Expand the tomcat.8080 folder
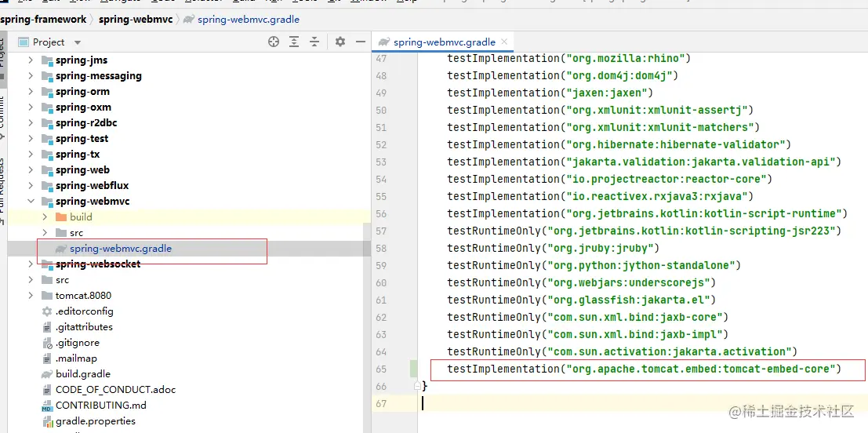 click(x=31, y=295)
